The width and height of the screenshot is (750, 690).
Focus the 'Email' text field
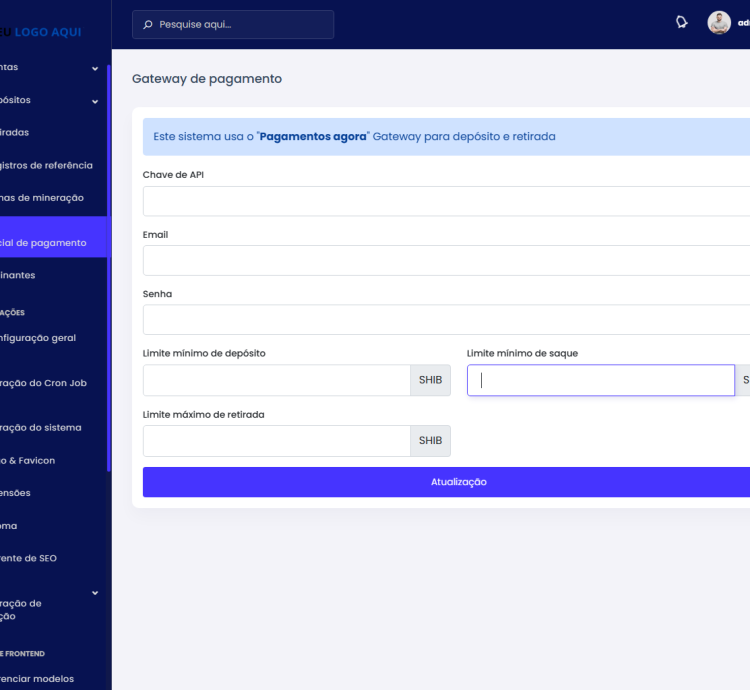(x=446, y=260)
